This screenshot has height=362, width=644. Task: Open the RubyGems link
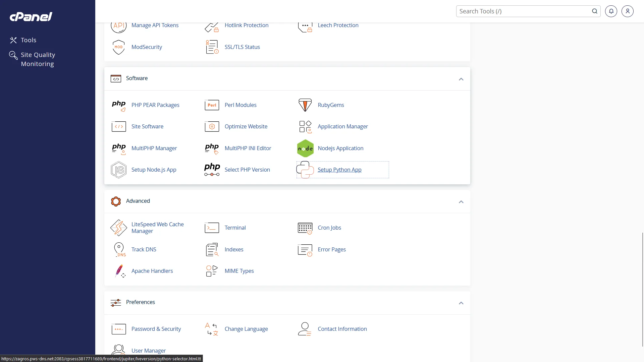click(331, 105)
